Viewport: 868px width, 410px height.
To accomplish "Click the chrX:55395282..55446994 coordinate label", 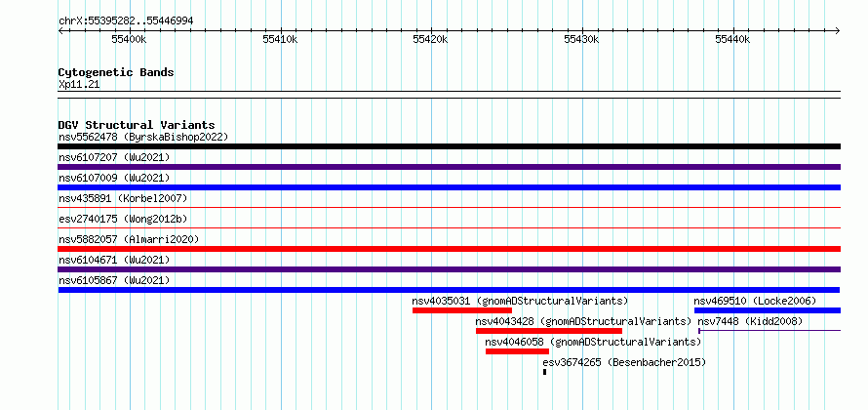I will click(126, 21).
